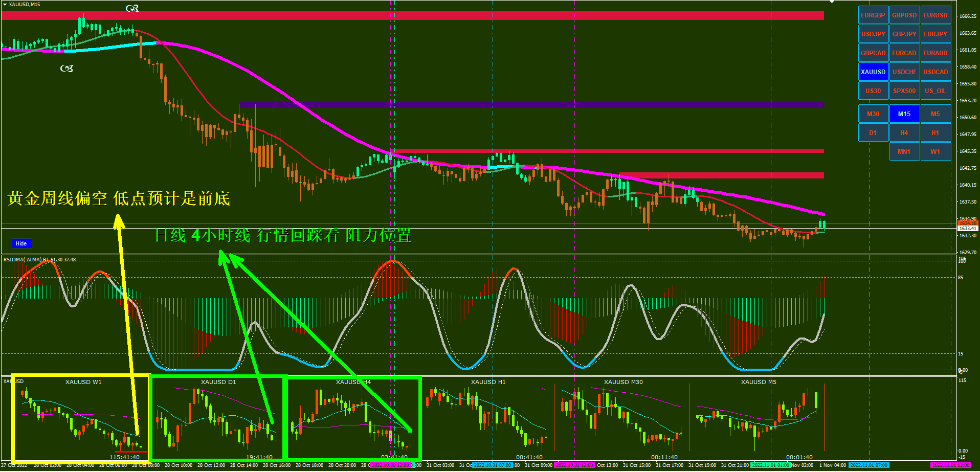Select the green '日线 4小时线 行情回踩看 阻力位置' annotation

(x=283, y=235)
